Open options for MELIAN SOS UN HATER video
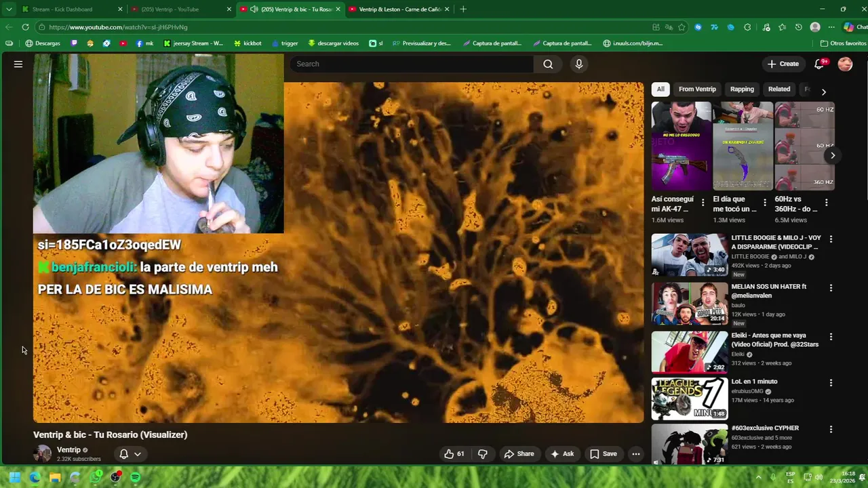 831,288
